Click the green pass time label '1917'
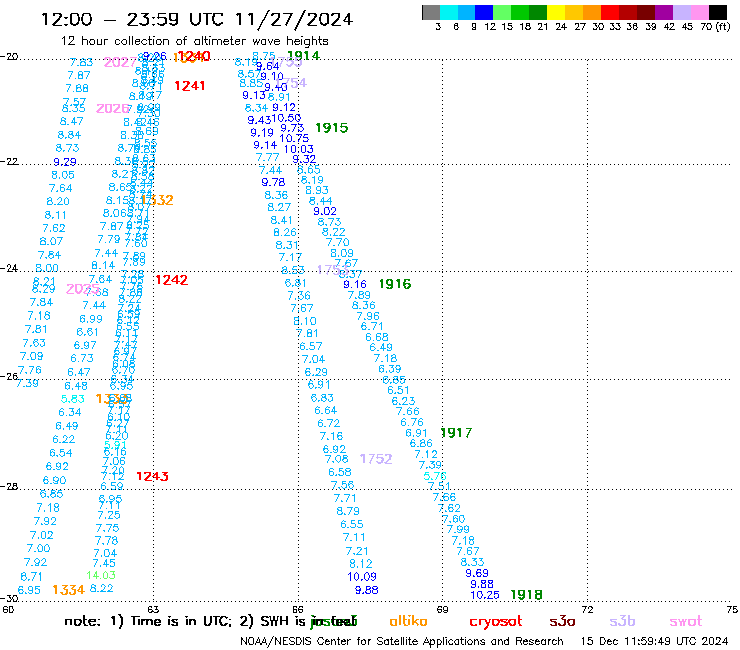The width and height of the screenshot is (740, 650). click(456, 433)
